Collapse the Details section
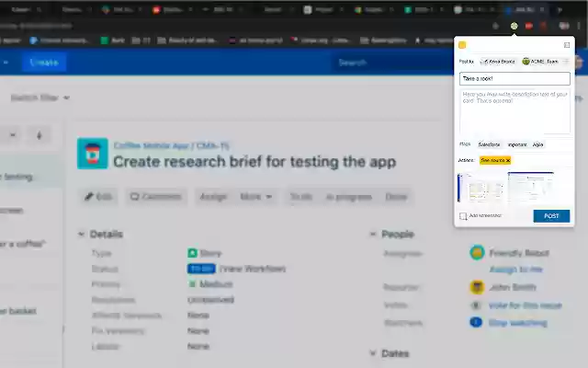Screen dimensions: 588x368 click(81, 235)
